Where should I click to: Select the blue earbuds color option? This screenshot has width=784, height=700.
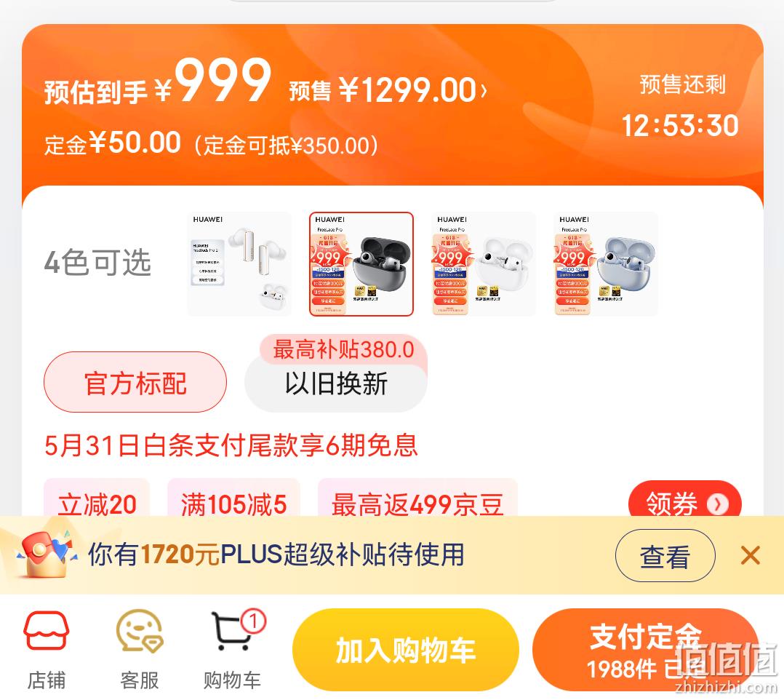pyautogui.click(x=606, y=263)
